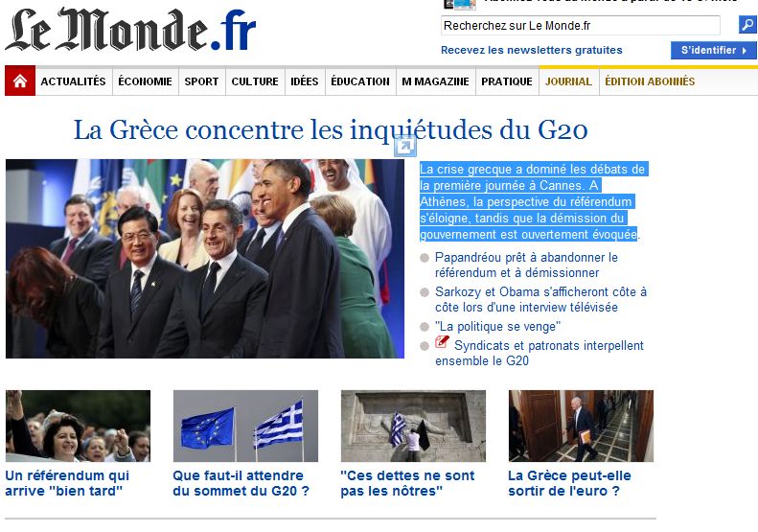This screenshot has width=758, height=532.
Task: Open the Édition Abonnés tab
Action: click(x=650, y=81)
